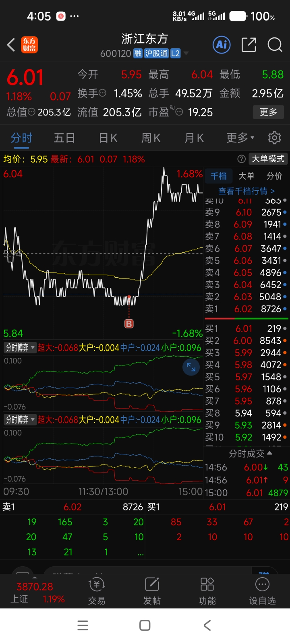Tap the help question mark icon
The height and width of the screenshot is (644, 290).
click(x=241, y=159)
